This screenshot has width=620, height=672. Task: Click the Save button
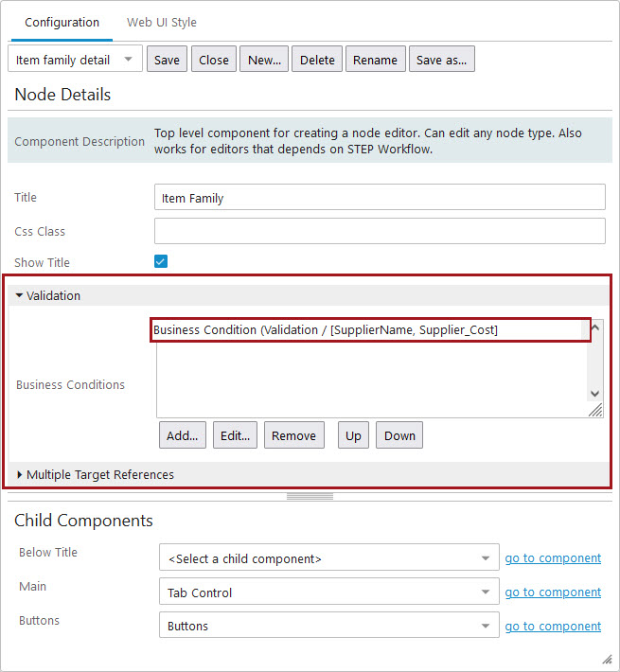click(167, 60)
